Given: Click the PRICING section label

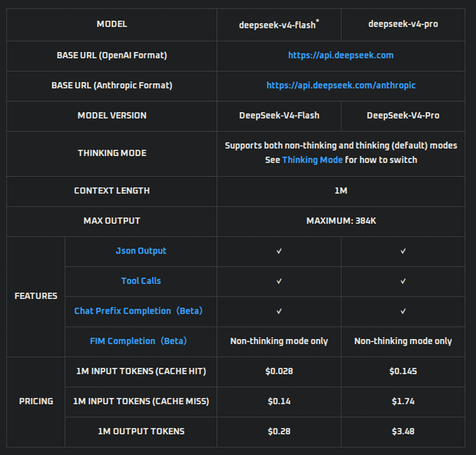Looking at the screenshot, I should tap(36, 401).
